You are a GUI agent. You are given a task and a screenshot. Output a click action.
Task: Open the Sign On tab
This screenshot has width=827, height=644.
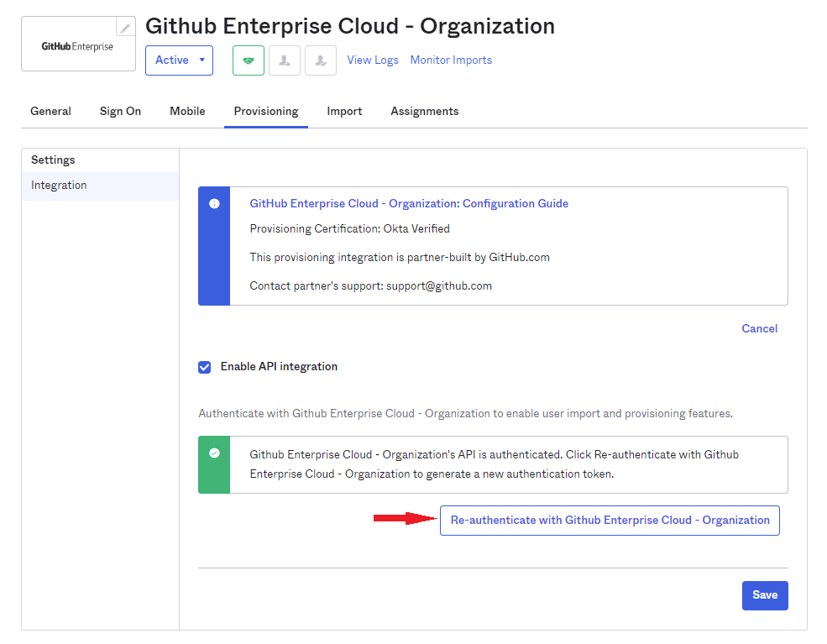coord(120,111)
